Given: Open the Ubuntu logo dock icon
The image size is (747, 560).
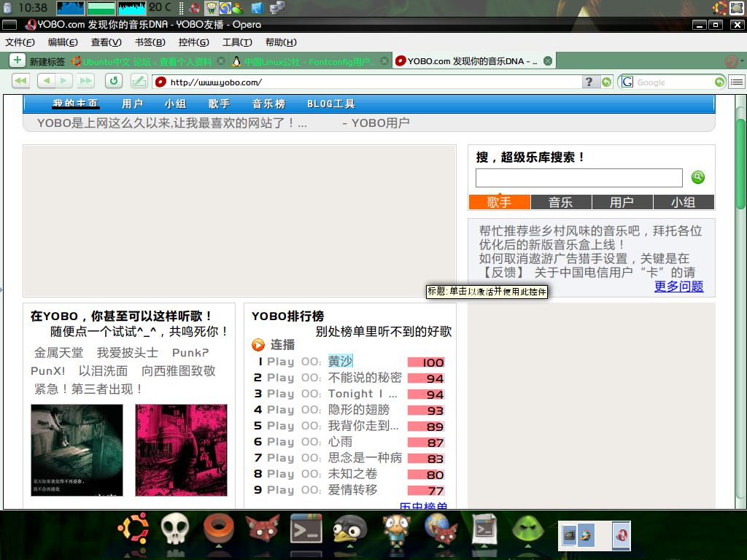Looking at the screenshot, I should coord(134,529).
